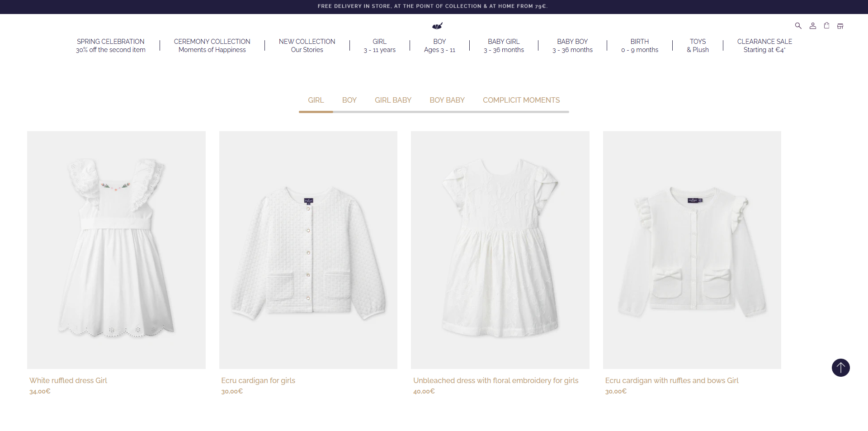This screenshot has width=868, height=431.
Task: Open the shopping bag icon
Action: tap(826, 26)
